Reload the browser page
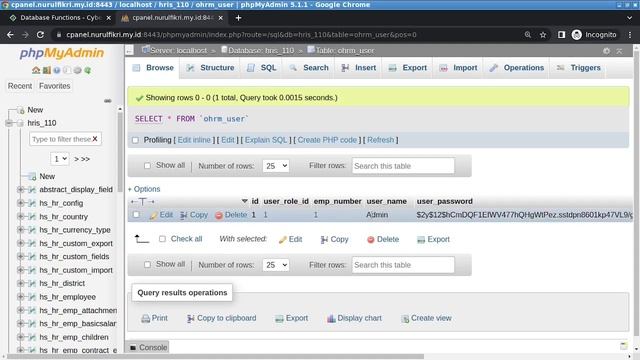 point(40,35)
